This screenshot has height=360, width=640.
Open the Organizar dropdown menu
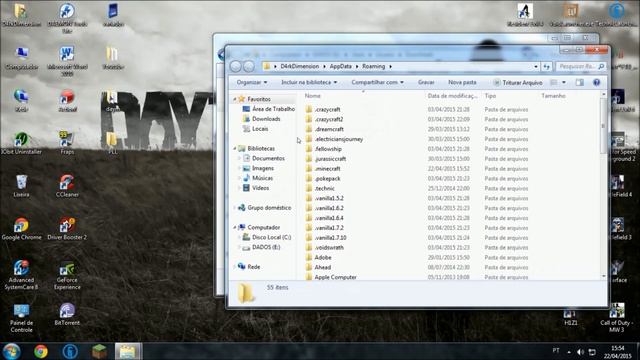[x=251, y=82]
